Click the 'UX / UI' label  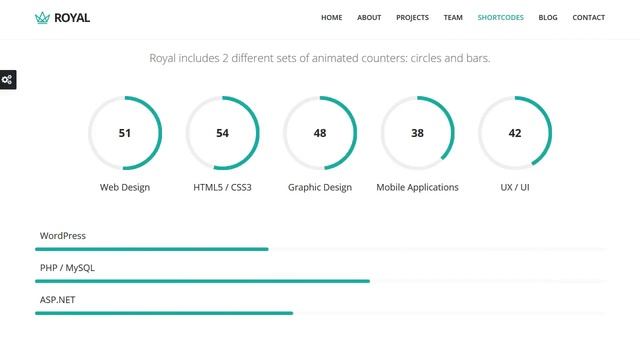tap(515, 187)
